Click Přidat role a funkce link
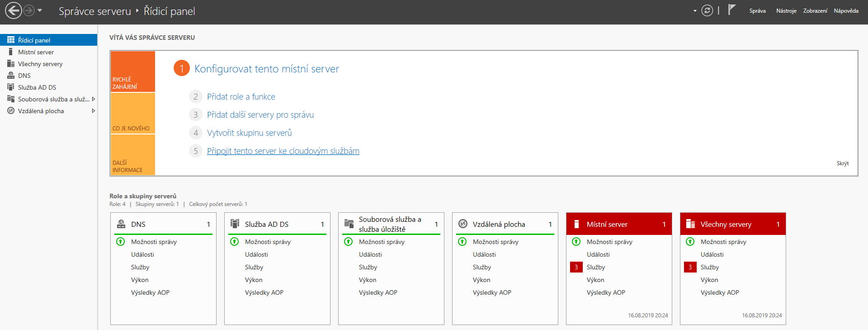868x330 pixels. click(x=241, y=97)
